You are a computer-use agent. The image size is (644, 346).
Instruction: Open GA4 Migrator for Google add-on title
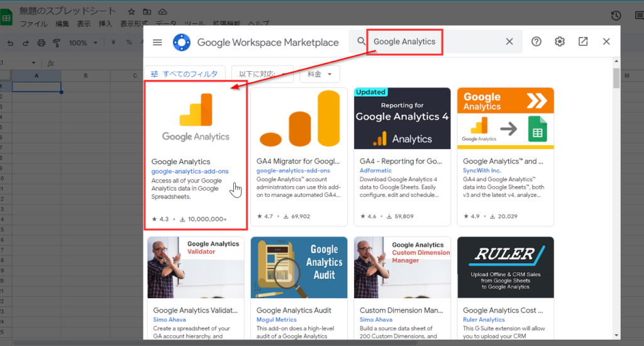click(x=298, y=161)
